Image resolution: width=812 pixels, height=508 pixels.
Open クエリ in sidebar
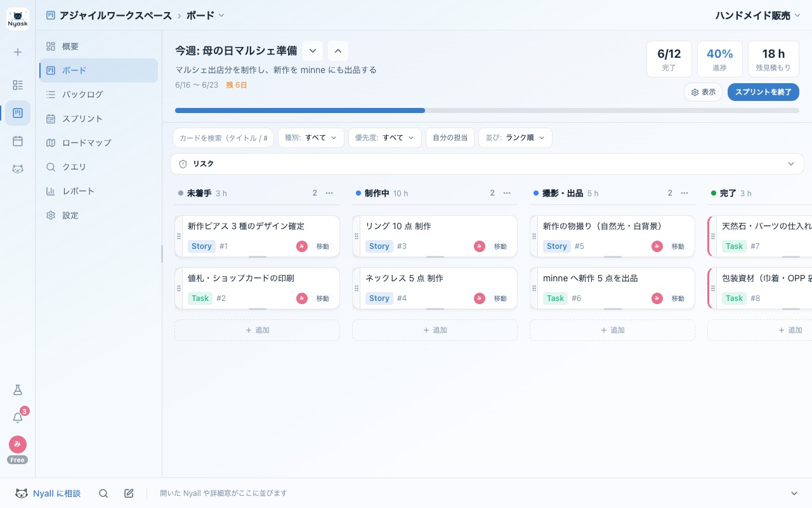[x=98, y=167]
